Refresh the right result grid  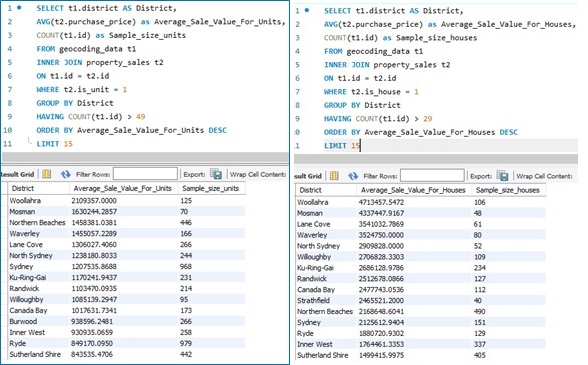pyautogui.click(x=353, y=176)
